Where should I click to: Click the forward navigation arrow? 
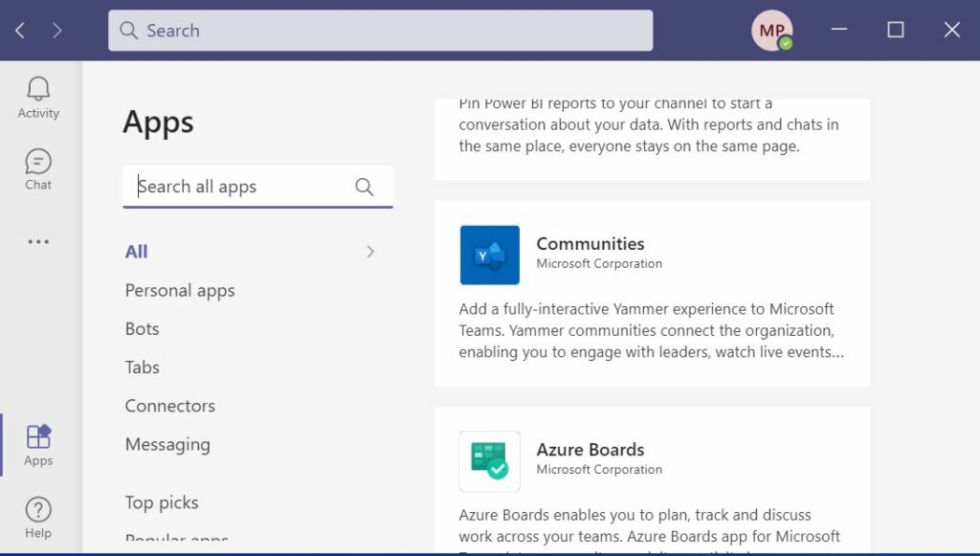(x=57, y=30)
